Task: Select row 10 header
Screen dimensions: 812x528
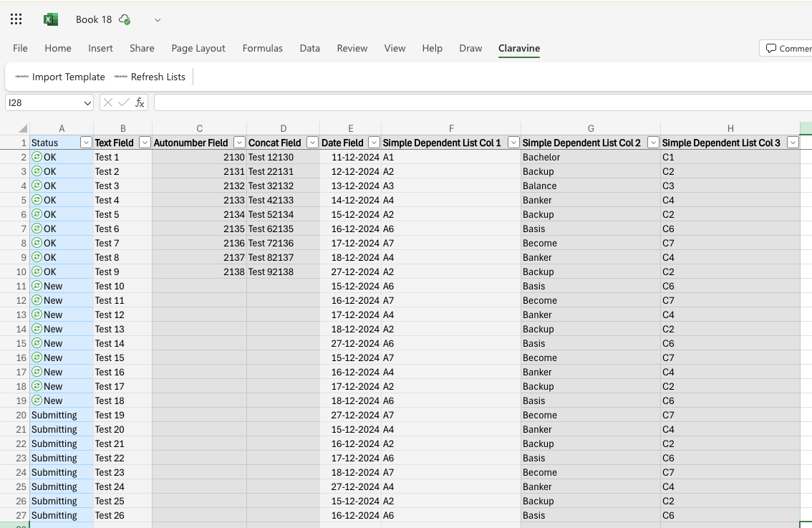Action: coord(15,272)
